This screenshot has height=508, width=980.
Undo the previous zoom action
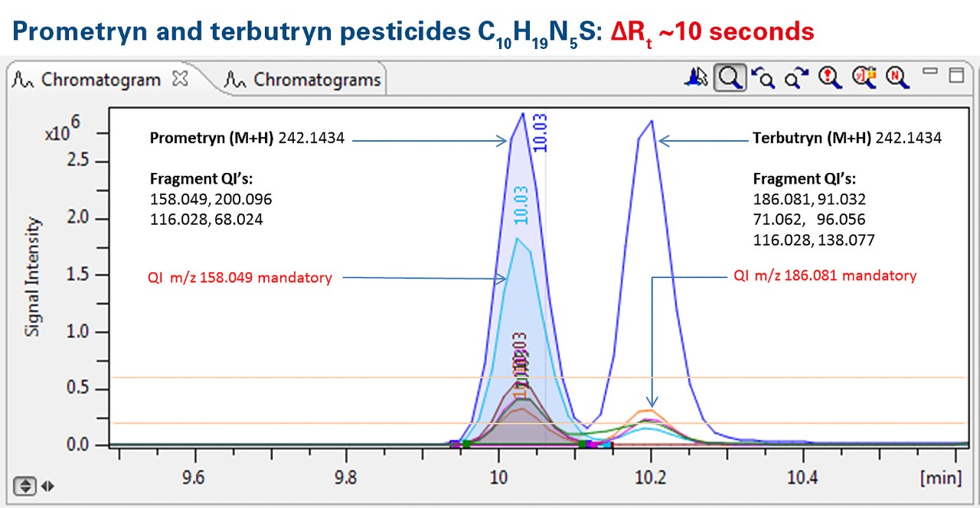[763, 78]
